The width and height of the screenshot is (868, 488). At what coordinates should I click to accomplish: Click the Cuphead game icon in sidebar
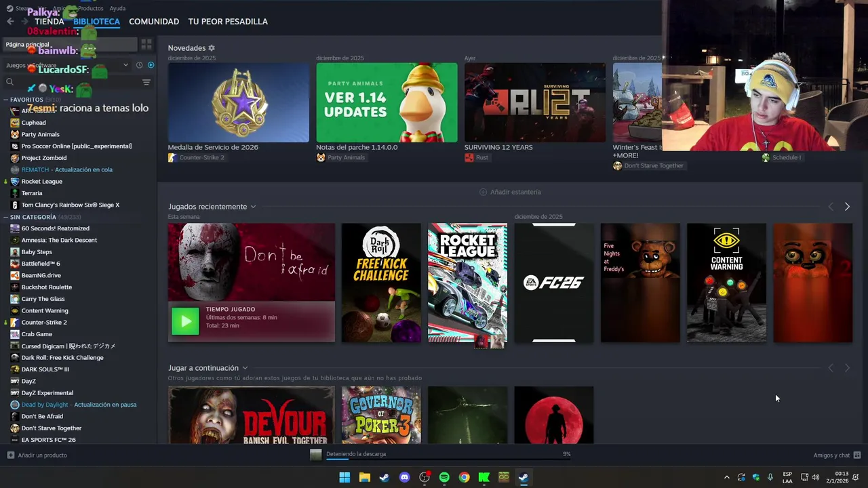coord(15,123)
